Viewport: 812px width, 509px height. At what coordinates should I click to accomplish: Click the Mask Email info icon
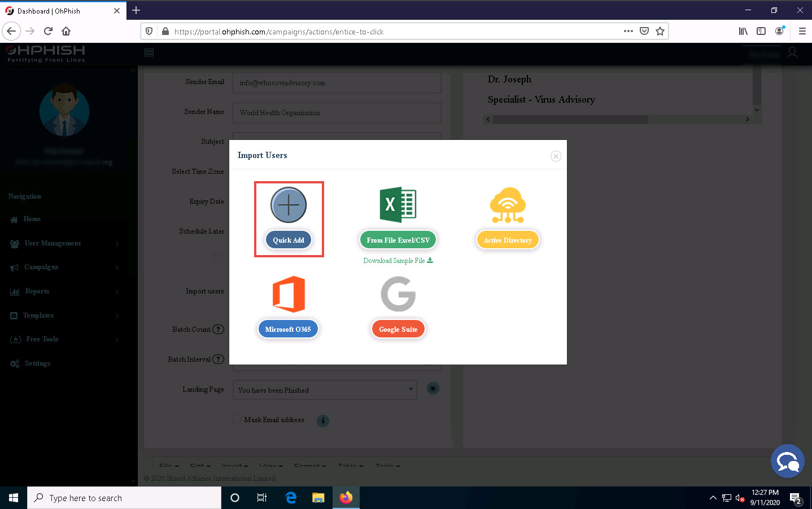click(323, 420)
